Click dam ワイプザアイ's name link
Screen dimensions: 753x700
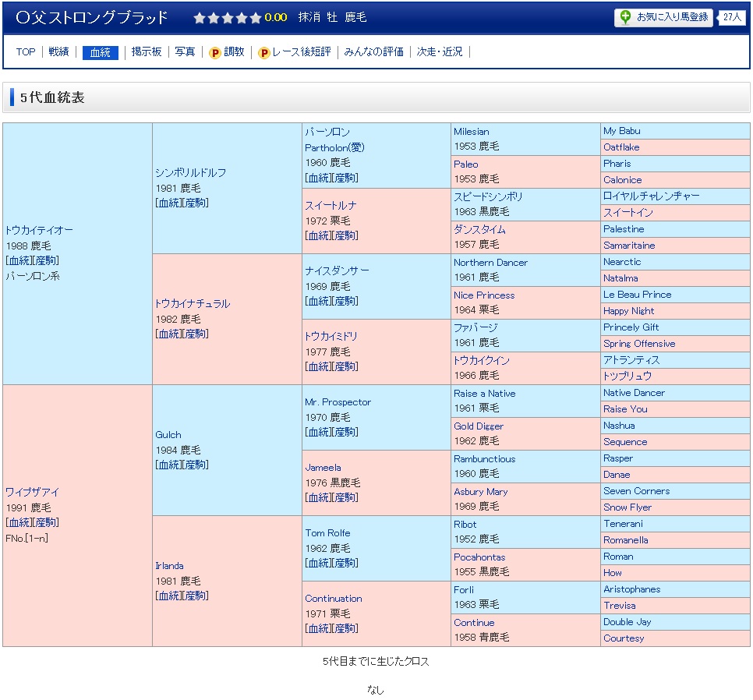tap(32, 492)
